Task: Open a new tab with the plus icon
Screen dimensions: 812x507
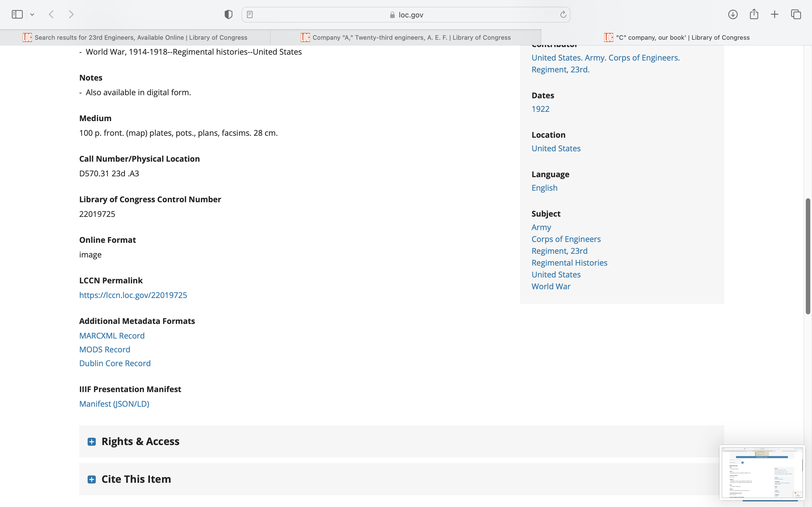Action: [775, 14]
